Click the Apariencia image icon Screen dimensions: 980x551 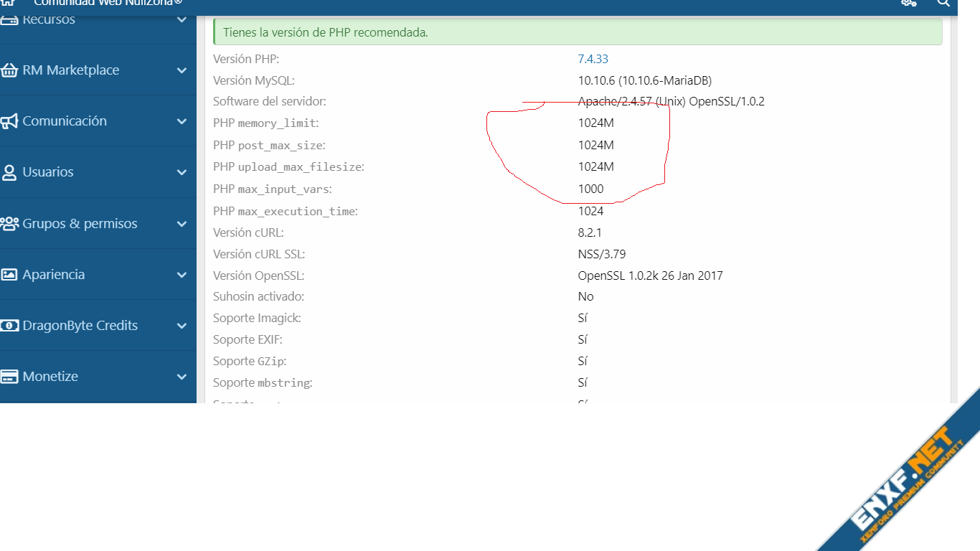9,275
